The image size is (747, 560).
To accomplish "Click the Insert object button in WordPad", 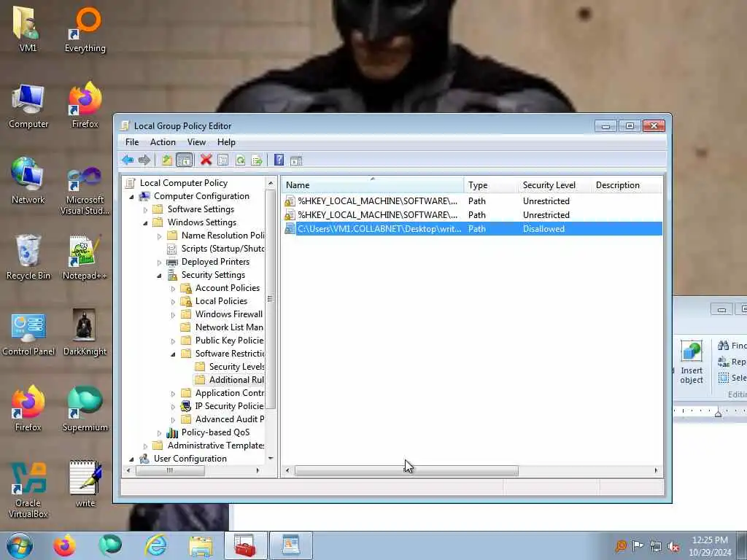I will (x=692, y=362).
